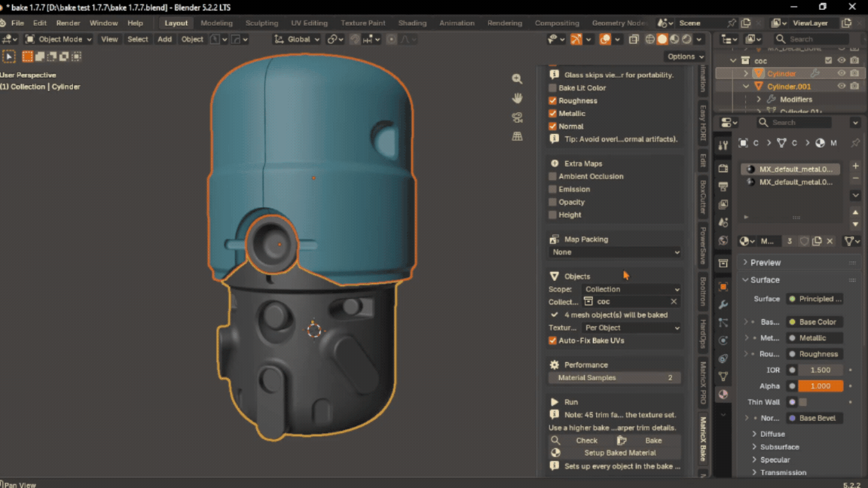Click the viewport zoom magnifier gizmo
Viewport: 868px width, 488px height.
coord(517,79)
